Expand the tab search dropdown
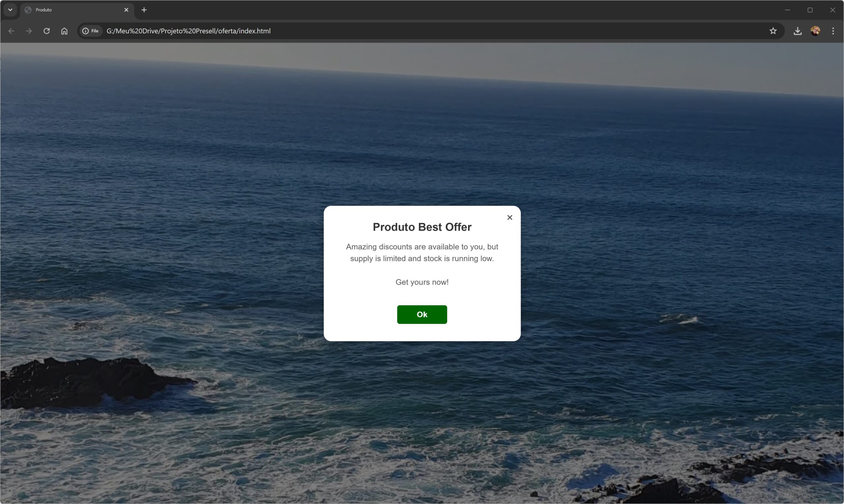The height and width of the screenshot is (504, 844). tap(10, 10)
